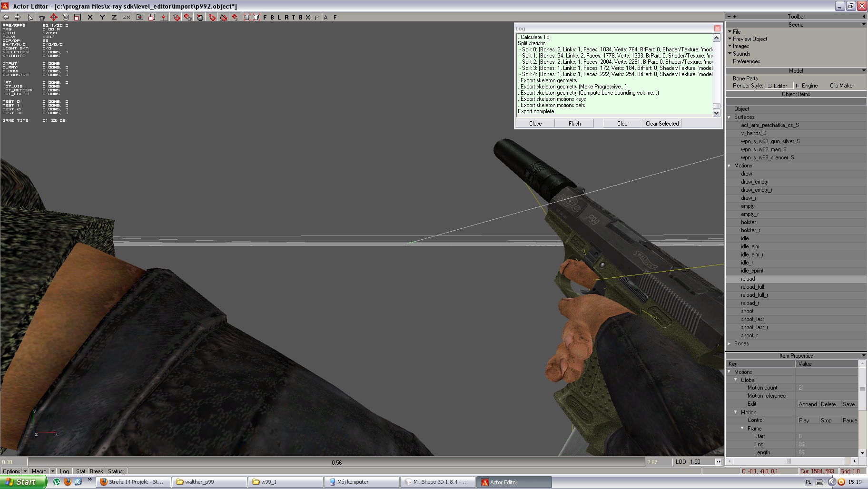Screen dimensions: 868x489
Task: Click the Clear button in Log window
Action: (x=622, y=124)
